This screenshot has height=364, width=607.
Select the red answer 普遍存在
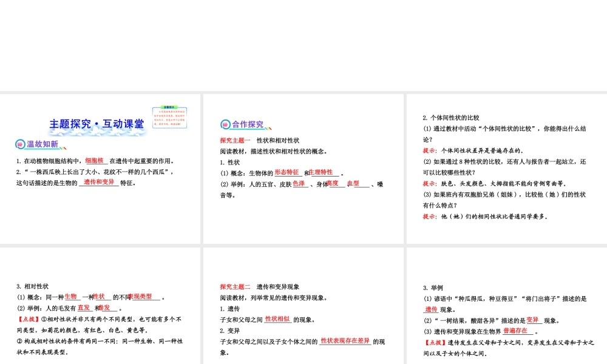point(515,331)
